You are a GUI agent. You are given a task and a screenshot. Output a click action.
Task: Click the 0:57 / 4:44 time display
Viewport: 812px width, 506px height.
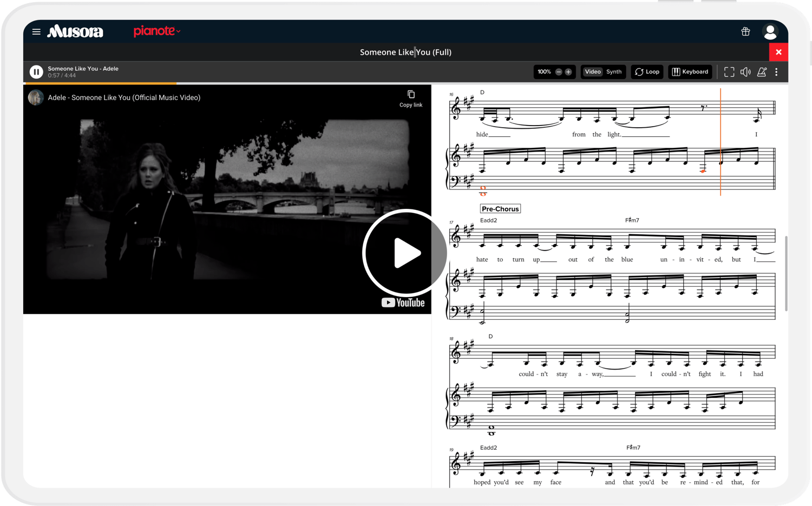click(62, 76)
